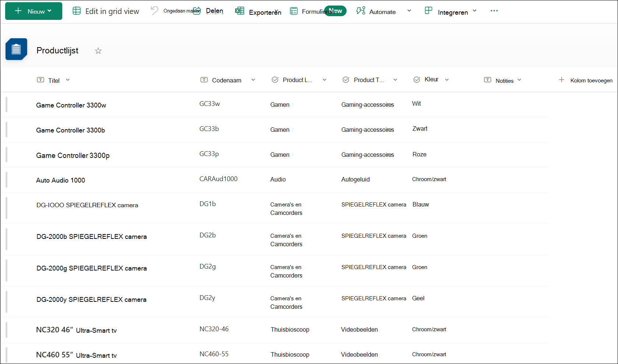Click the grid view icon
Viewport: 618px width, 364px height.
point(77,11)
